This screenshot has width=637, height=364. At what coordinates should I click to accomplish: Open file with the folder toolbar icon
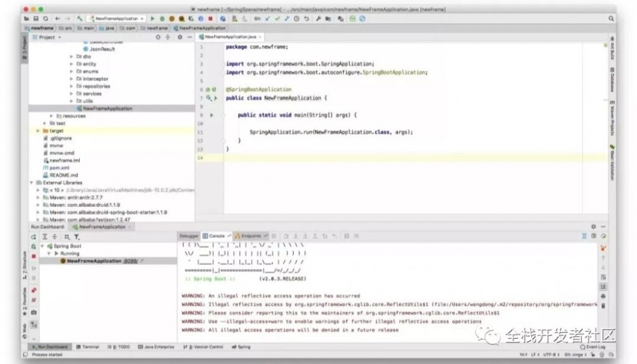26,18
